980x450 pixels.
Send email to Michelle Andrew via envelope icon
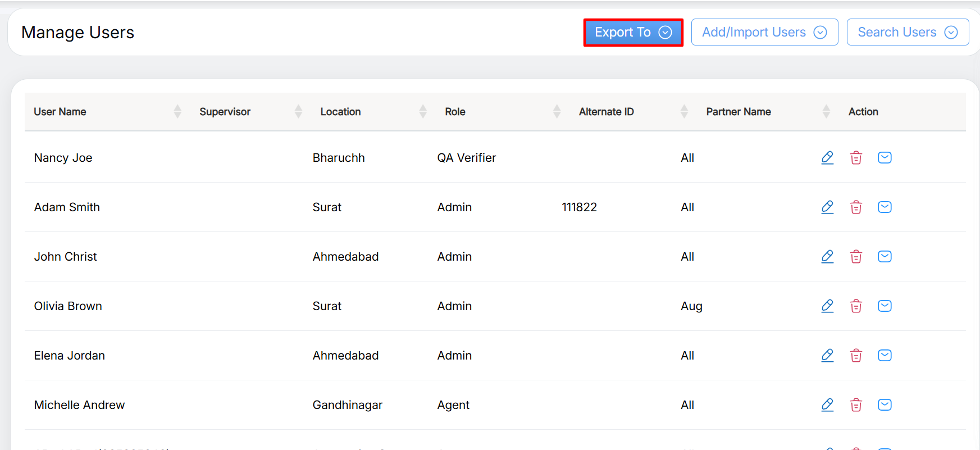[x=885, y=405]
